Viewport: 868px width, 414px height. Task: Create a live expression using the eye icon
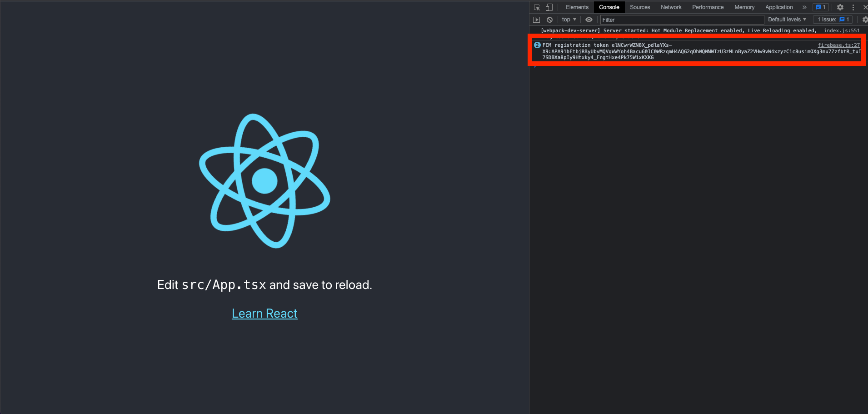589,20
